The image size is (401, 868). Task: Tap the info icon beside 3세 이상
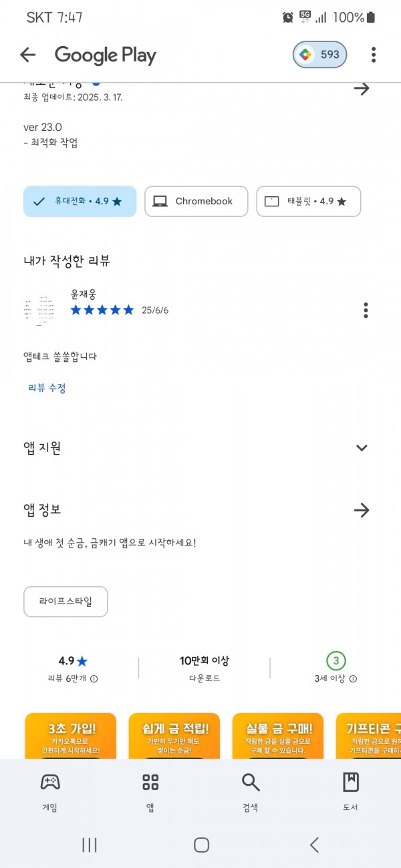pyautogui.click(x=354, y=678)
